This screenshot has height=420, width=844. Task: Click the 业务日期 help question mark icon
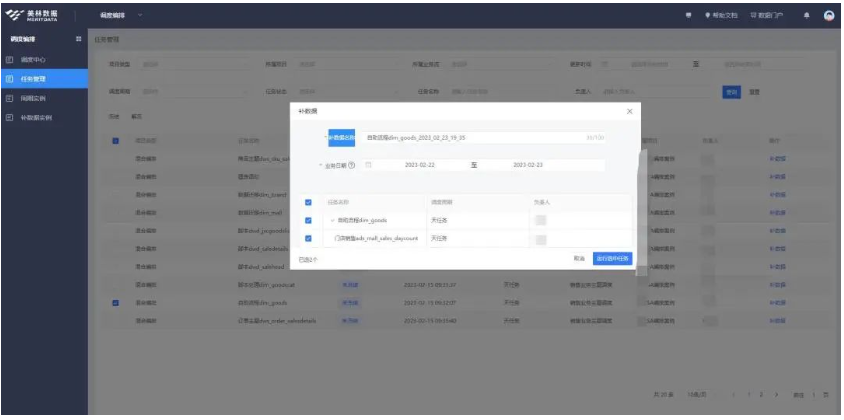[x=352, y=165]
